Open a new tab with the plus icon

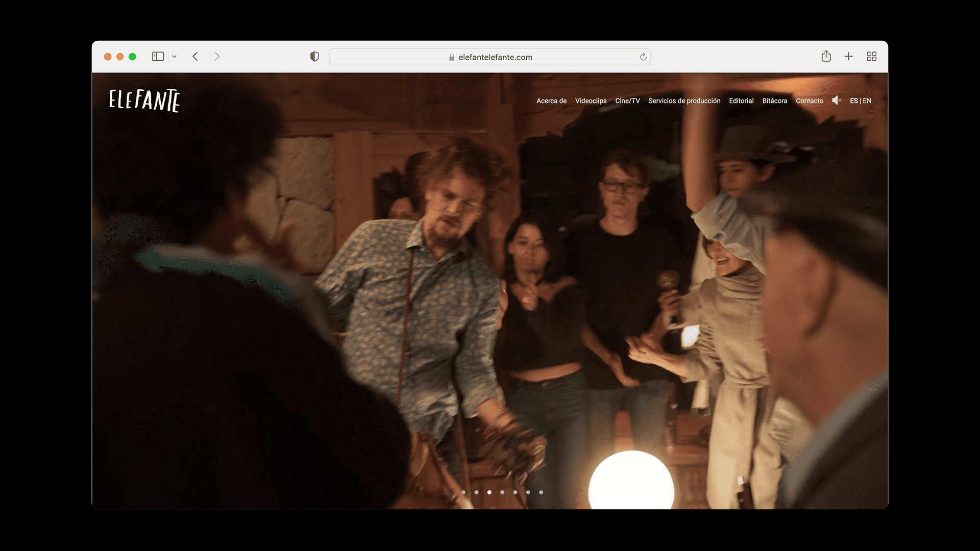pyautogui.click(x=848, y=57)
